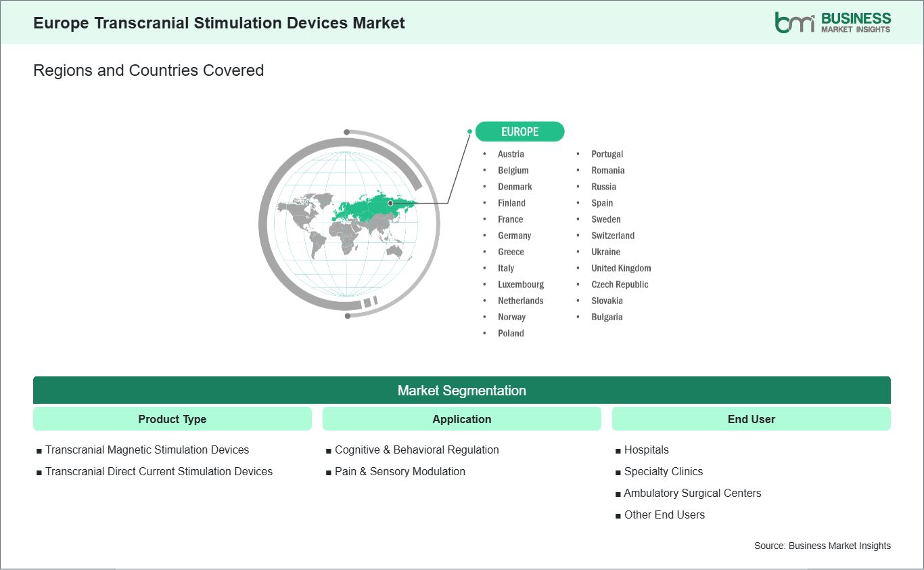Click 'Slovakia' in the country list

tap(607, 301)
